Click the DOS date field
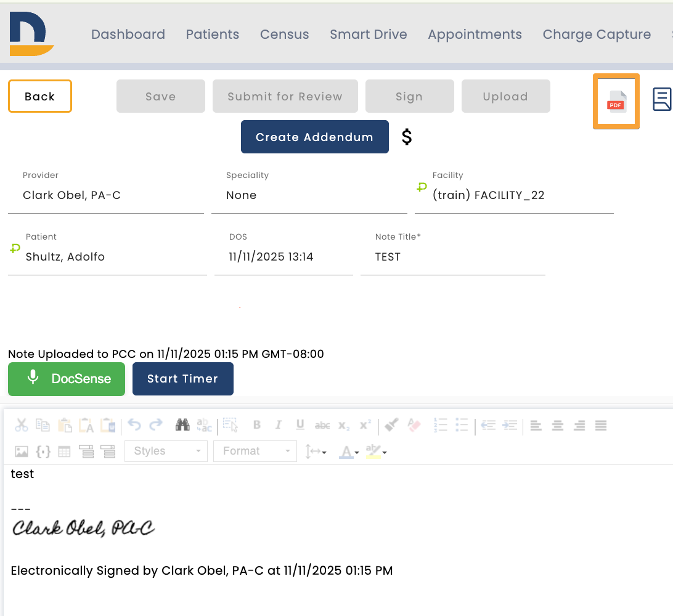Viewport: 673px width, 616px height. (283, 256)
